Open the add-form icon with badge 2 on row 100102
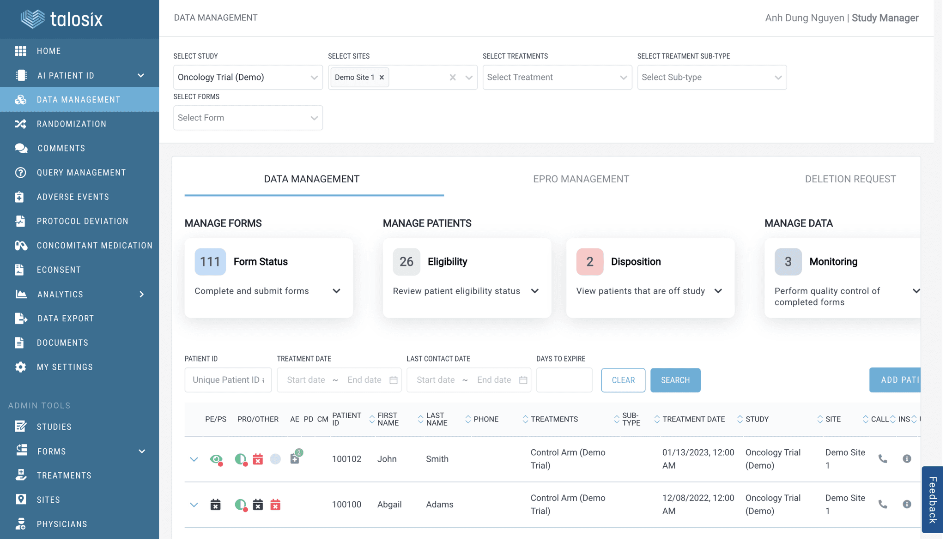The width and height of the screenshot is (946, 560). tap(294, 459)
